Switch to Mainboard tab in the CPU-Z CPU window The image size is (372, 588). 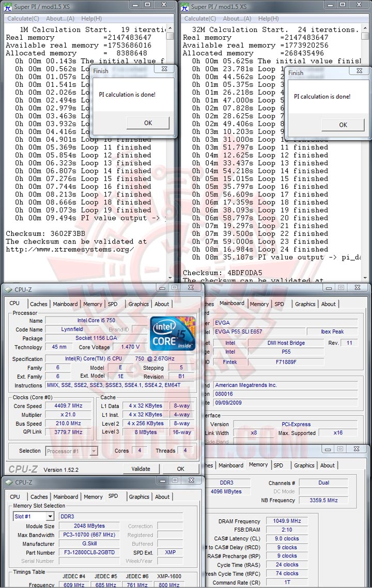coord(65,304)
